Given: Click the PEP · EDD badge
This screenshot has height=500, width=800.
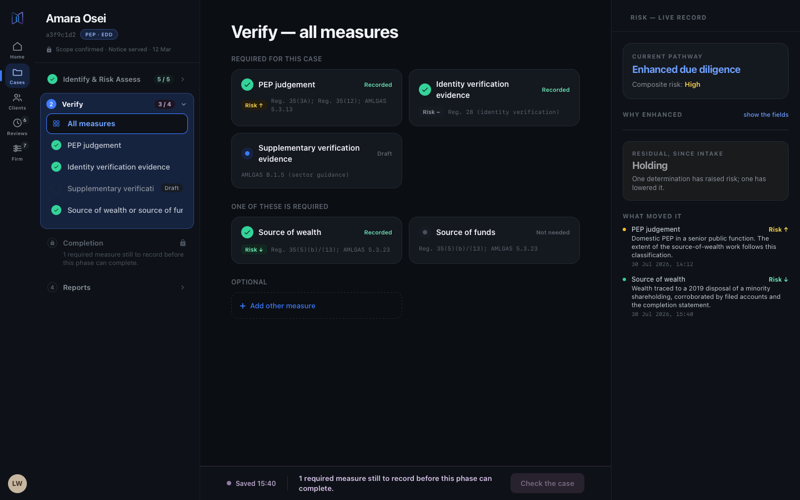Looking at the screenshot, I should point(99,35).
